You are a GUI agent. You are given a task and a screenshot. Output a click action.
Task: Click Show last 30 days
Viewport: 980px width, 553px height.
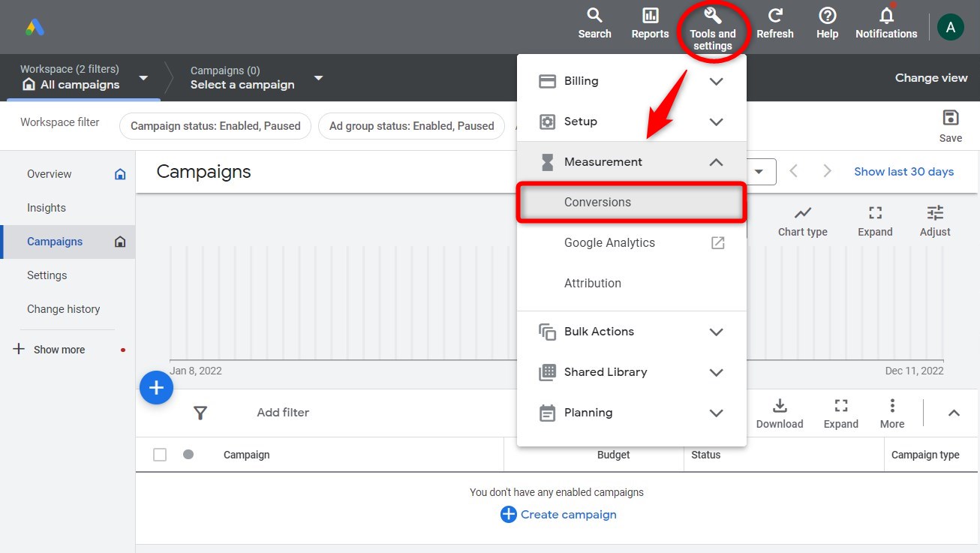pos(903,171)
